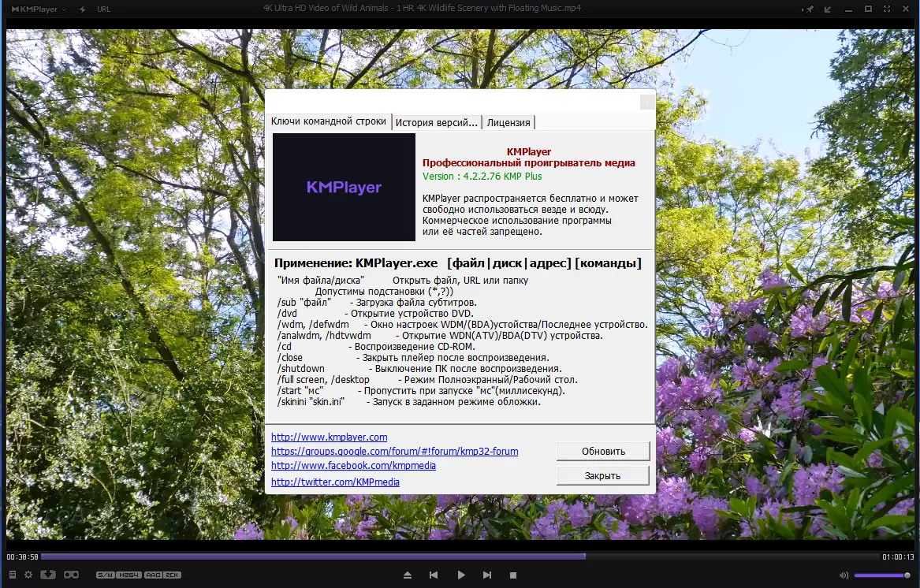Viewport: 920px width, 588px height.
Task: Click the /shutdown command line entry
Action: point(419,369)
